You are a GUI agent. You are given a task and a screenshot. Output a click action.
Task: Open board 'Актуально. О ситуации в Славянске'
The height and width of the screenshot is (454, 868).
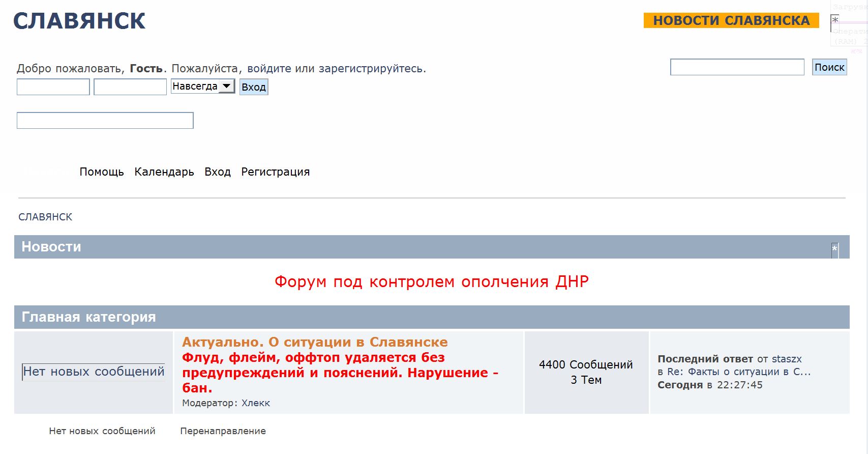[x=315, y=342]
